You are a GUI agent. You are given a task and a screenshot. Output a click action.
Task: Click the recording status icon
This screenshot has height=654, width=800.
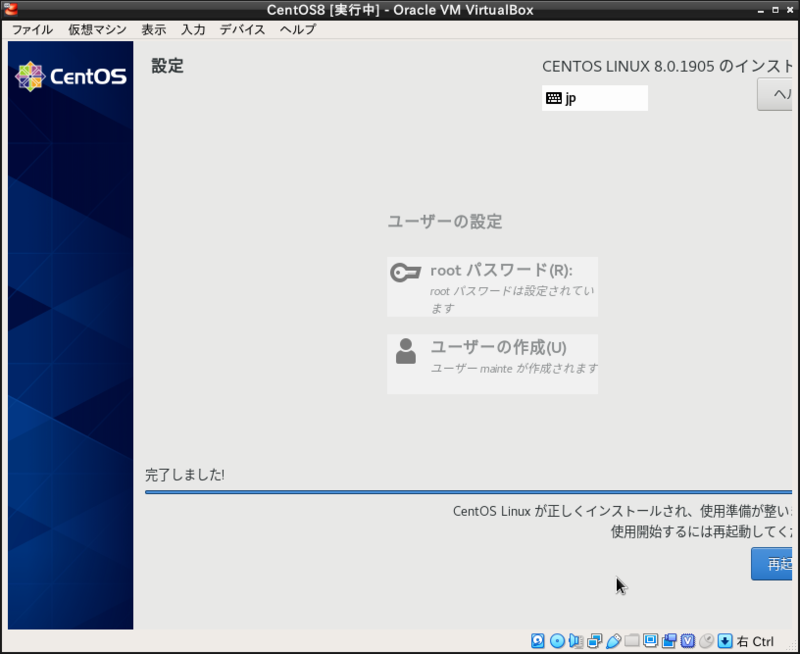tap(669, 641)
